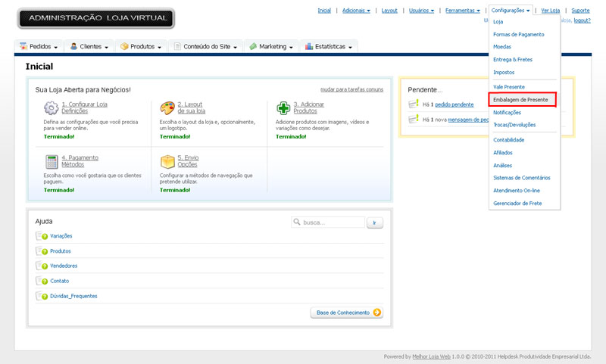The image size is (606, 364).
Task: Click the note icon beside nova mensagem
Action: coord(414,119)
